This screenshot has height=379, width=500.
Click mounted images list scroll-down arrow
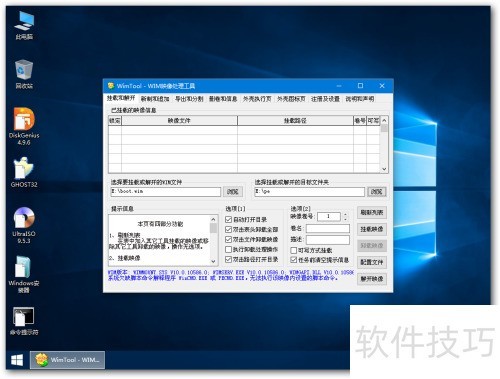[384, 169]
